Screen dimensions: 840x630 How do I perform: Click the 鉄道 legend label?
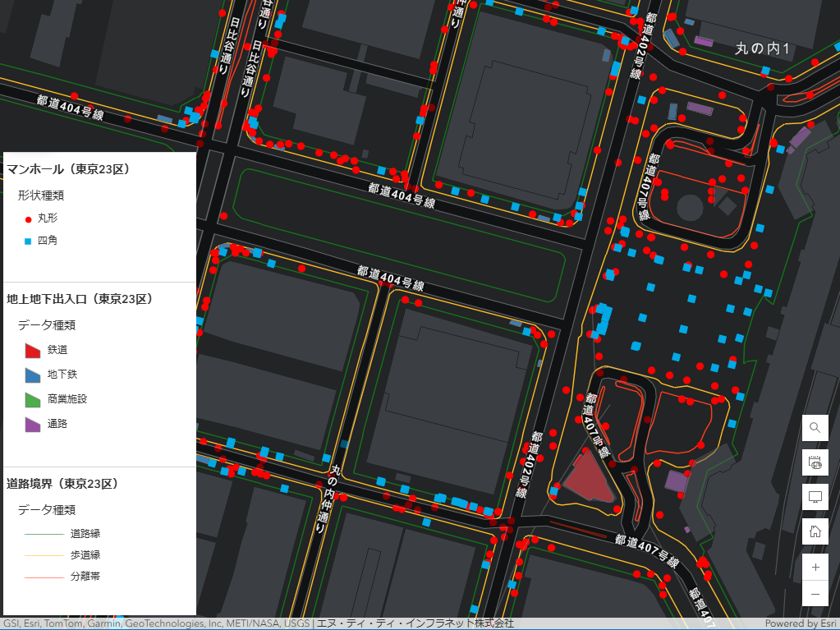(57, 350)
